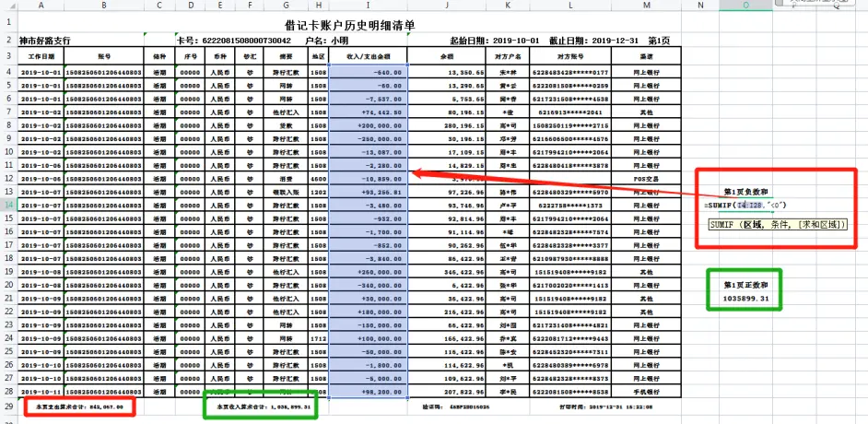Click the 对方户名 header cell
This screenshot has width=868, height=424.
(508, 56)
